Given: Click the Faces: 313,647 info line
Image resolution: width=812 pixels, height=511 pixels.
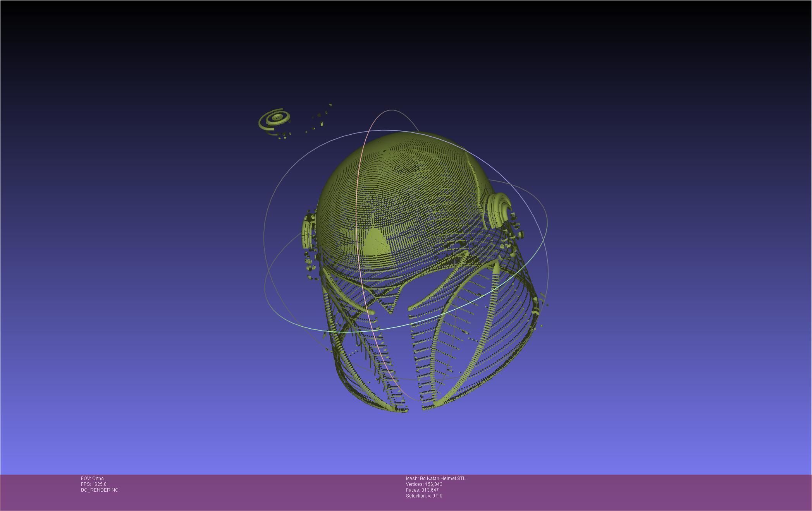Looking at the screenshot, I should click(x=422, y=490).
